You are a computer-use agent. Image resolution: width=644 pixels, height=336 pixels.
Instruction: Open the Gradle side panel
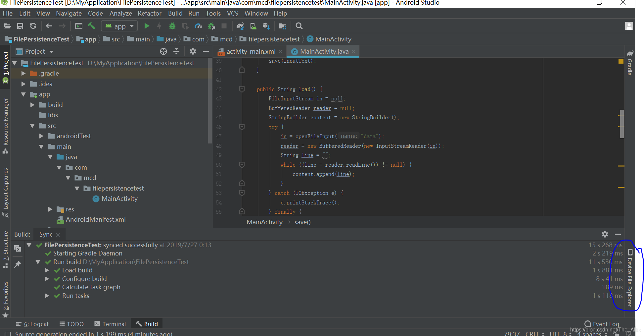pos(630,63)
